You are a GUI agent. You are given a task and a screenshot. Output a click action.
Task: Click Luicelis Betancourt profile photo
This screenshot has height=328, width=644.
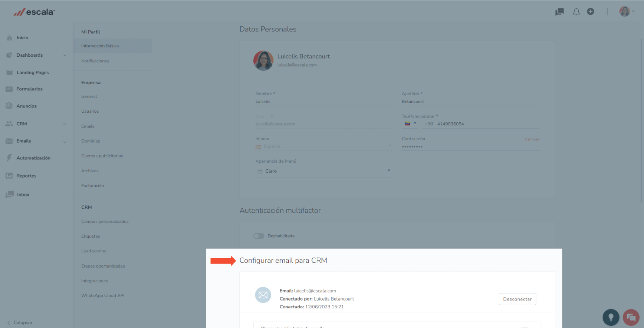pyautogui.click(x=263, y=60)
